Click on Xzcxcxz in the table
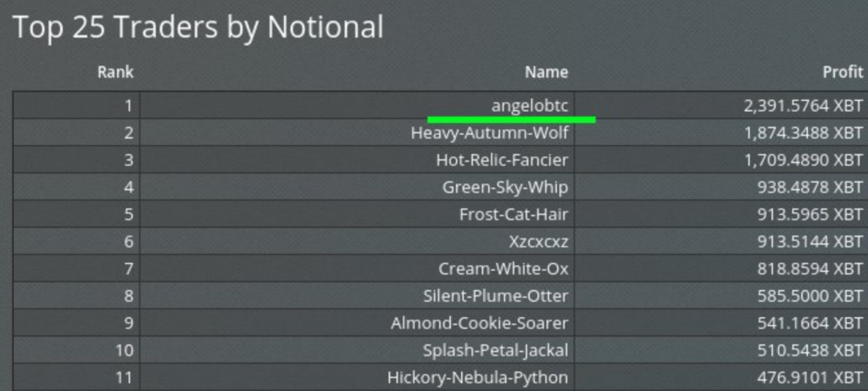 point(538,242)
